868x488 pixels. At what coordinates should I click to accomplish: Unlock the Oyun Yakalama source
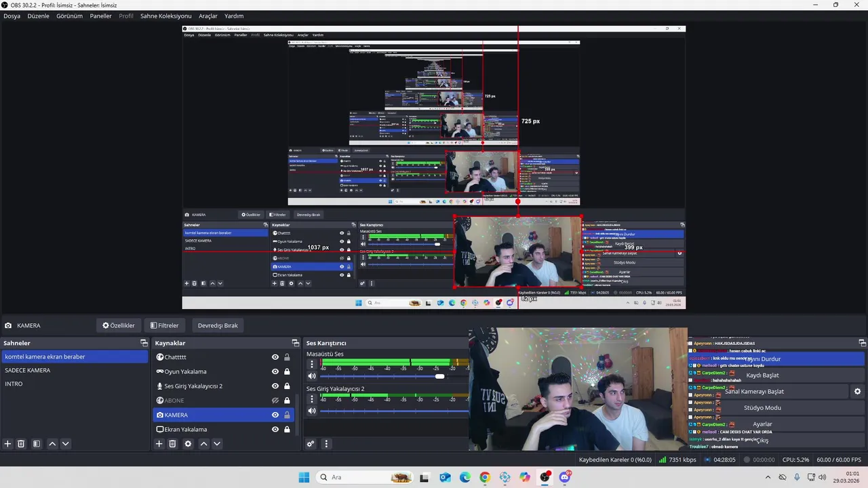(287, 371)
